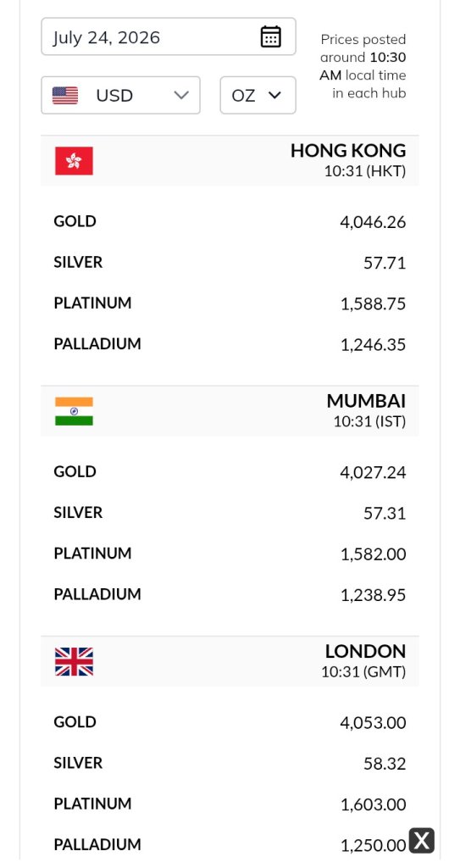
Task: Expand the OZ weight unit dropdown
Action: pyautogui.click(x=258, y=95)
